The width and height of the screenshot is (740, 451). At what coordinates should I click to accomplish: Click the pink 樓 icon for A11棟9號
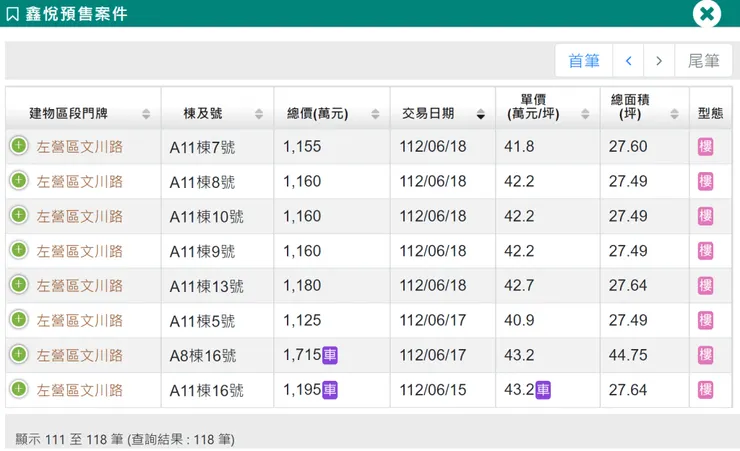click(x=706, y=251)
